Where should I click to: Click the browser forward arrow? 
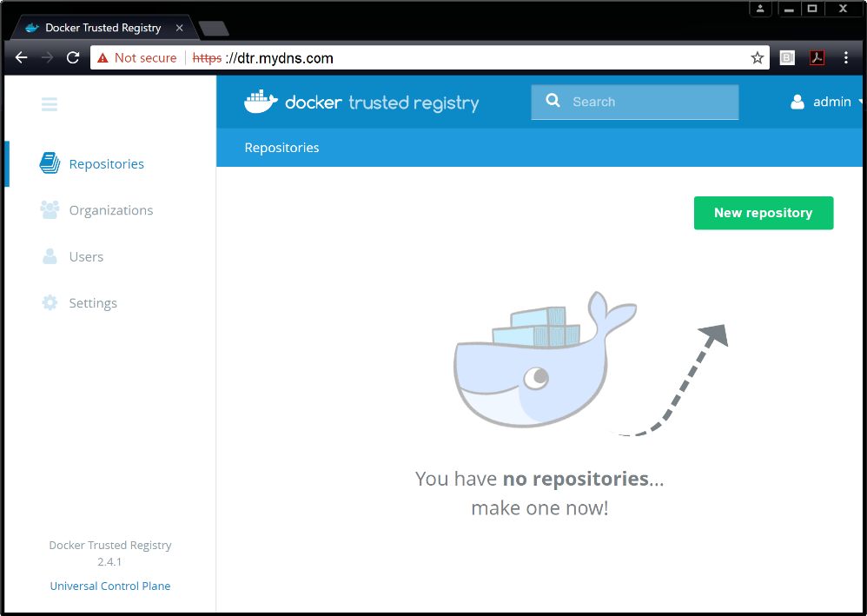pyautogui.click(x=48, y=57)
